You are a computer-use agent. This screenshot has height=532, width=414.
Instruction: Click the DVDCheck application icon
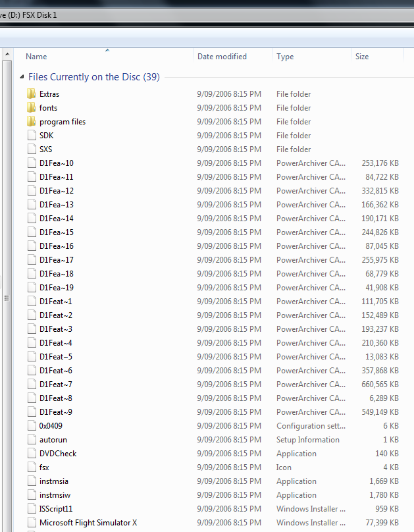[32, 453]
